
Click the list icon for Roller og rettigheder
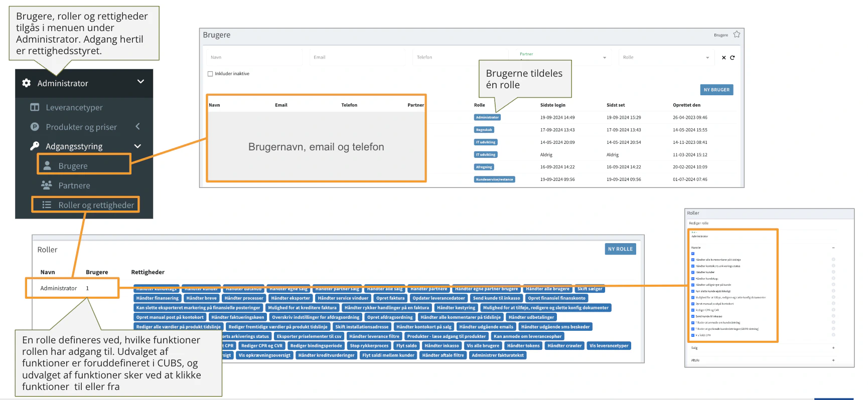click(47, 205)
